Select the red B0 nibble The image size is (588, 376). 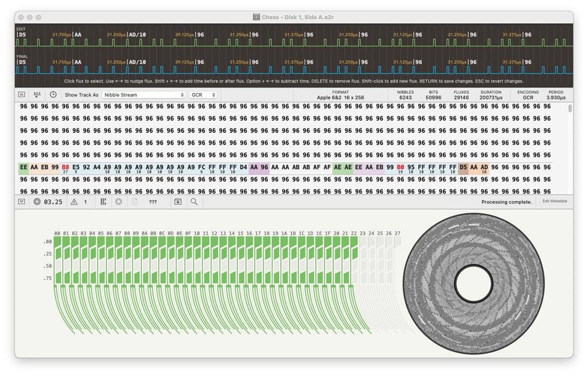pyautogui.click(x=400, y=167)
